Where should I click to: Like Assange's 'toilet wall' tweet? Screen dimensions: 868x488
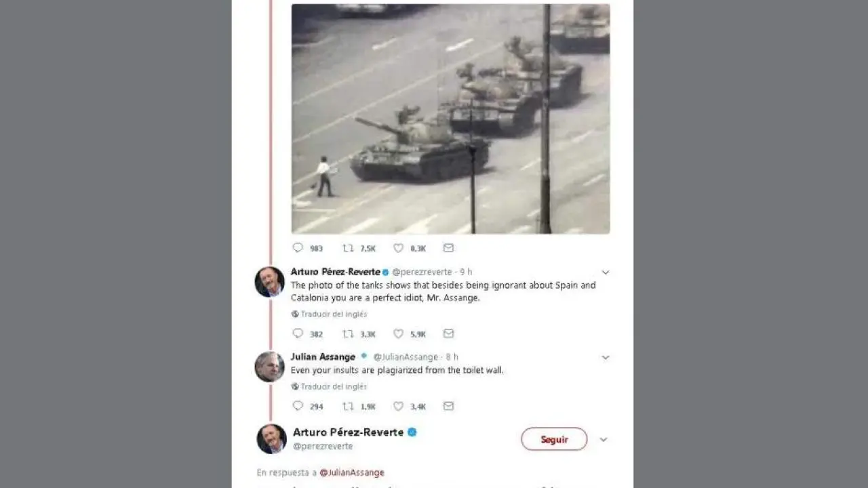click(x=399, y=406)
